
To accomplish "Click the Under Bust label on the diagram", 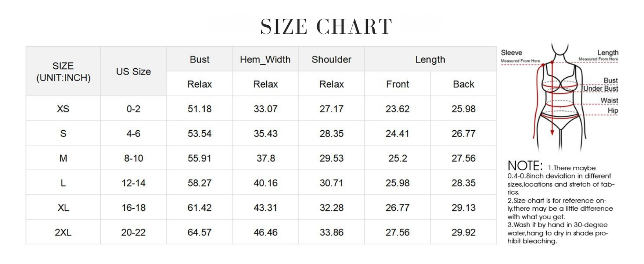I will click(601, 88).
